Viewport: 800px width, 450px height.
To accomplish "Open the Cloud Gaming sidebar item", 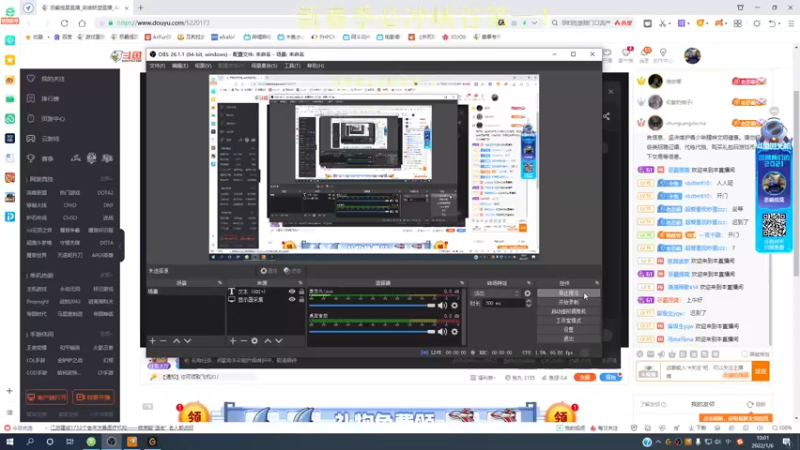I will coord(49,139).
